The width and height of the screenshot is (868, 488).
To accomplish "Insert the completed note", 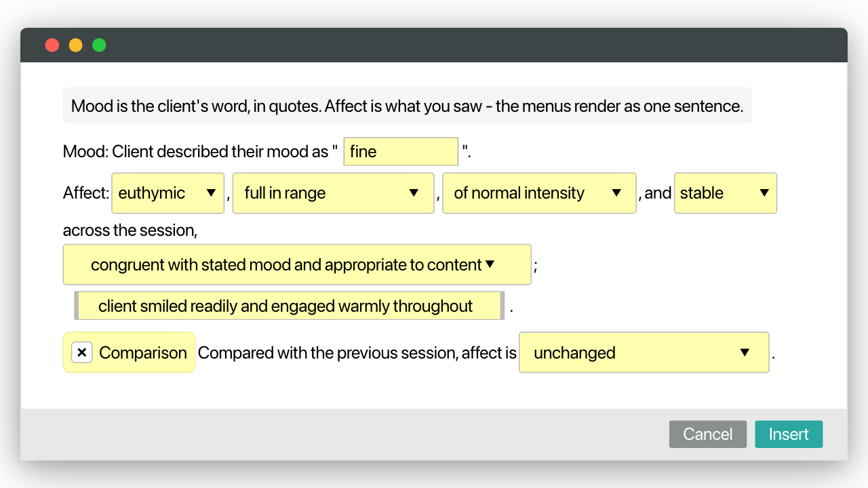I will pyautogui.click(x=789, y=434).
